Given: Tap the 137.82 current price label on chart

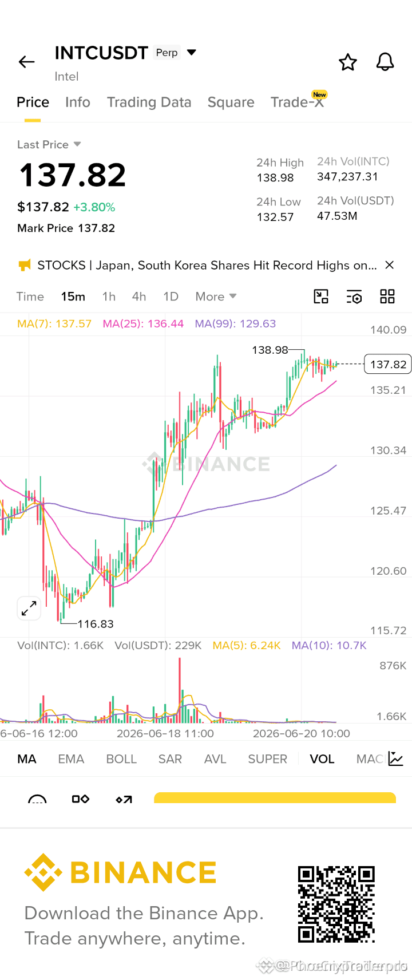Looking at the screenshot, I should [387, 364].
